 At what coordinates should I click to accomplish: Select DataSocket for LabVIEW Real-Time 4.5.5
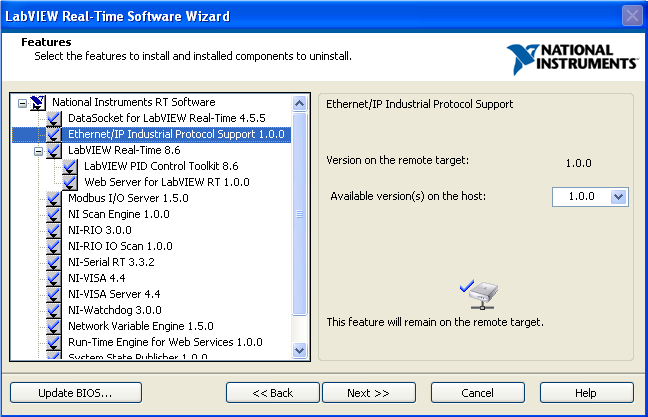tap(167, 118)
